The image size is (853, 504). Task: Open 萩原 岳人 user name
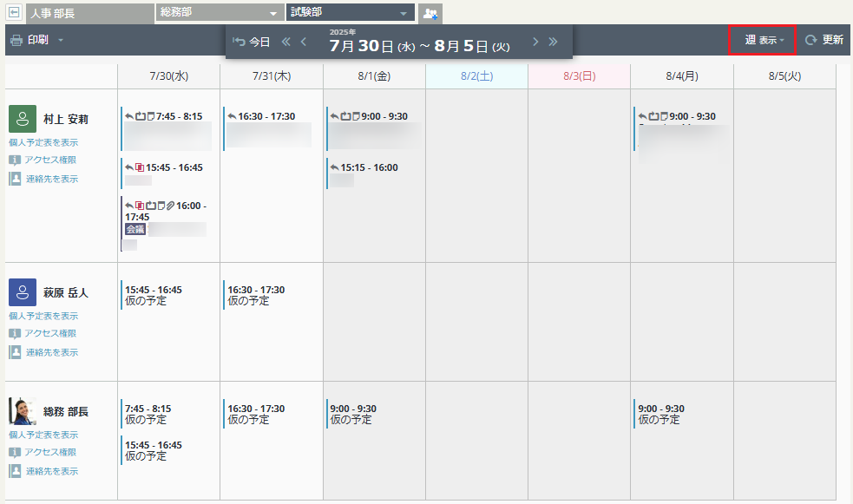click(x=66, y=292)
